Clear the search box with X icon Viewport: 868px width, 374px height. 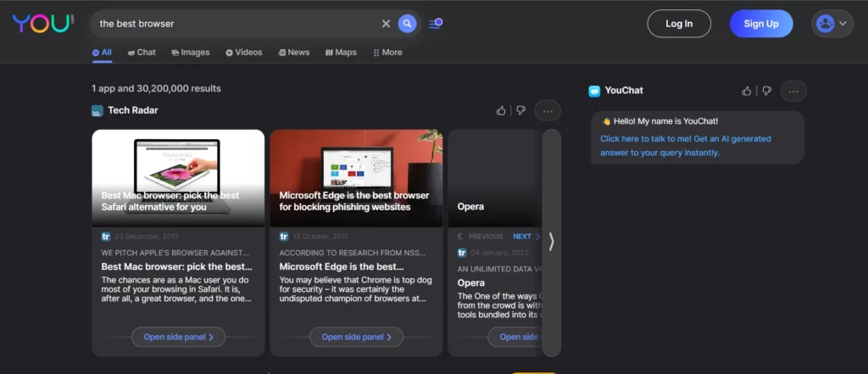(386, 23)
